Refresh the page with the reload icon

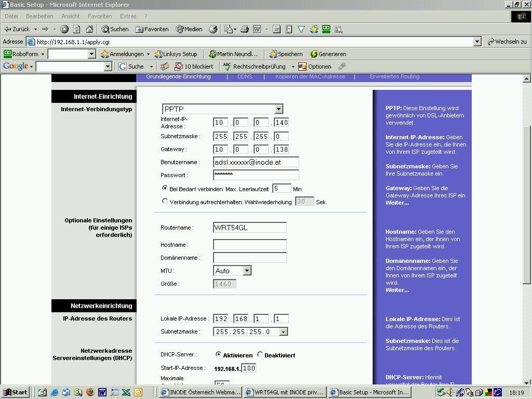click(x=77, y=29)
